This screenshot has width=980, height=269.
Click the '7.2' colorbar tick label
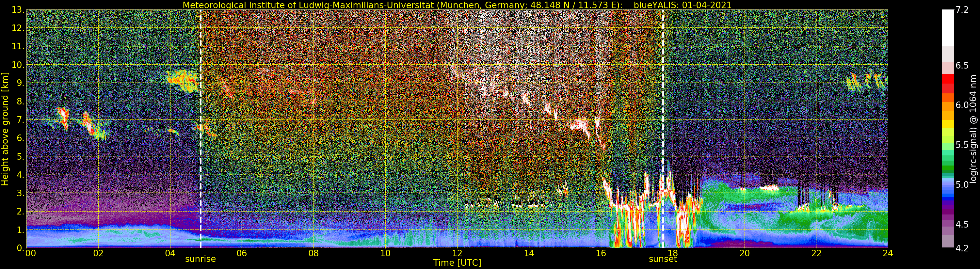962,10
